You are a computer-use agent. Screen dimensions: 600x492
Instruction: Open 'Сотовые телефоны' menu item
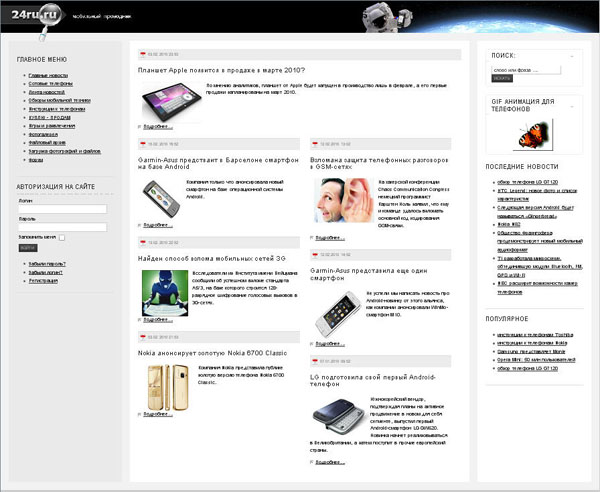(x=51, y=83)
